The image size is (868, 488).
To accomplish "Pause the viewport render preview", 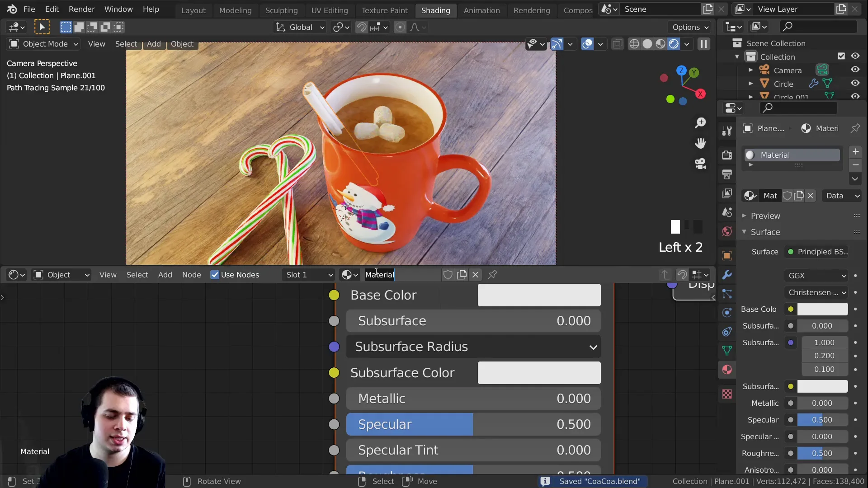I will (704, 44).
